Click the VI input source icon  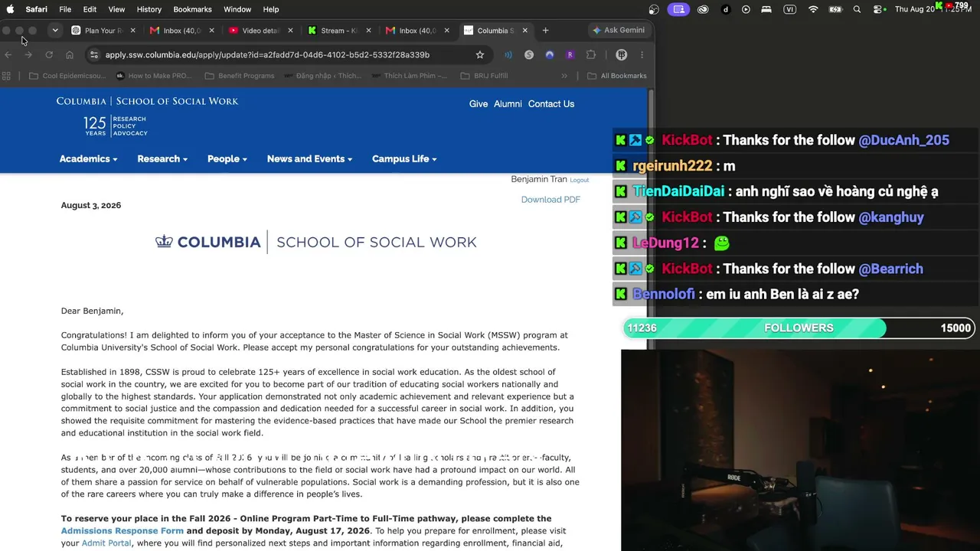click(789, 9)
